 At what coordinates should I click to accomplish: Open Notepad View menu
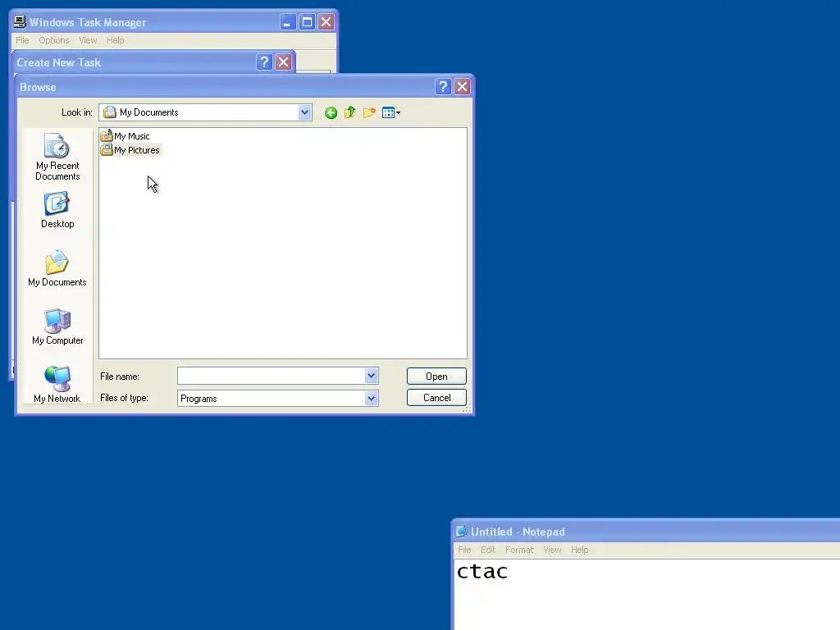click(552, 550)
